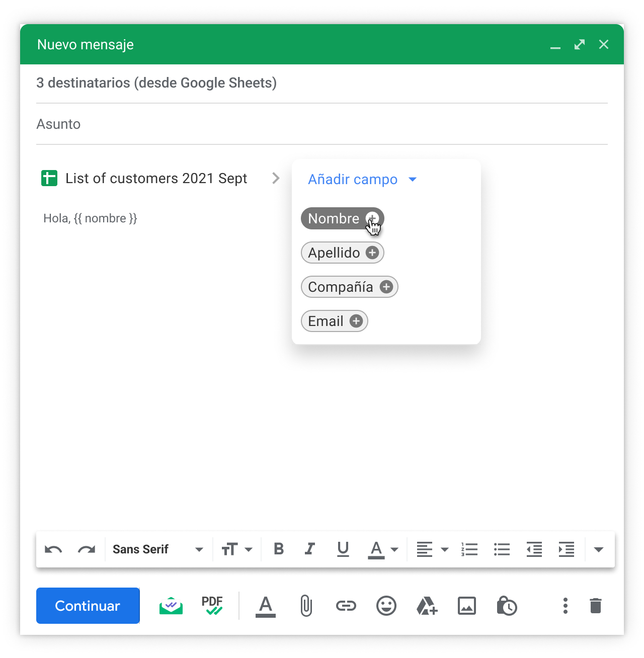
Task: Click the Continuar button
Action: click(88, 606)
